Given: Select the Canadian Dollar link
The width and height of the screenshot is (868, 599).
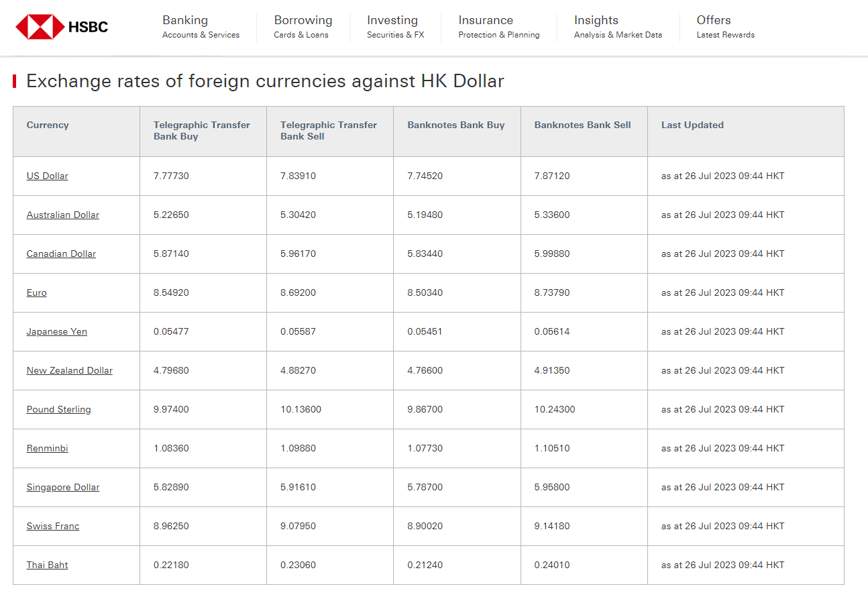Looking at the screenshot, I should (61, 254).
